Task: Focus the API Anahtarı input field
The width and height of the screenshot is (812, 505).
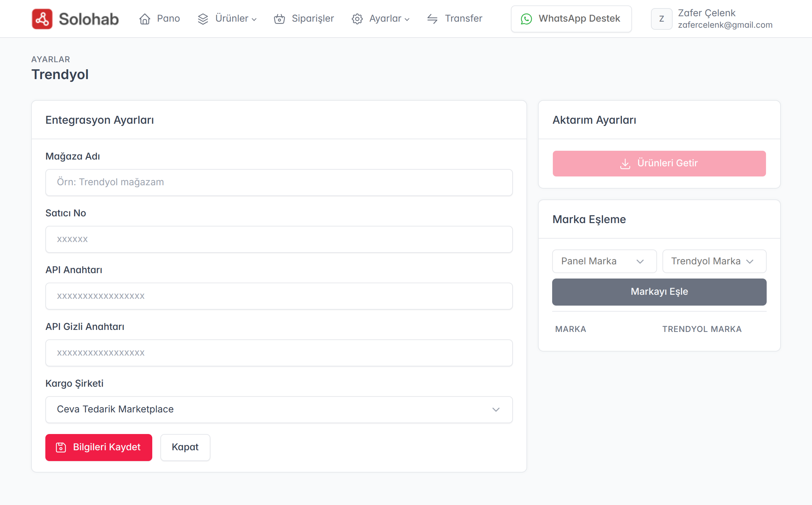Action: tap(279, 296)
